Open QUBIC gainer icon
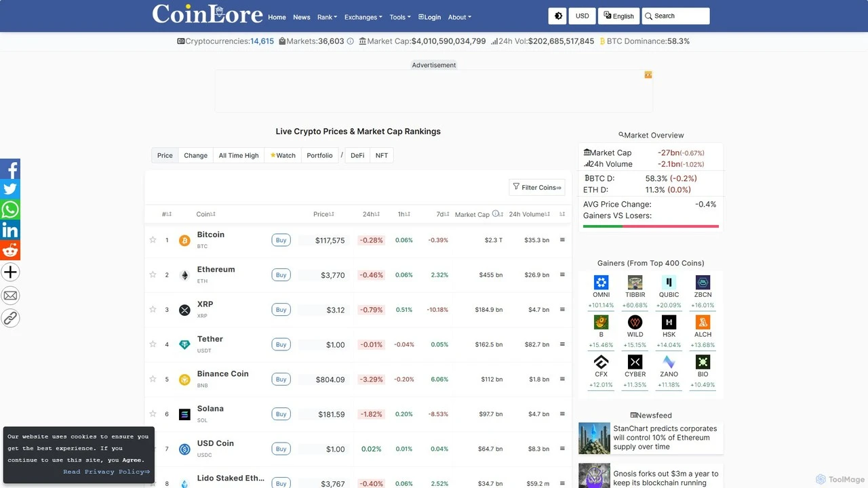This screenshot has height=488, width=868. (669, 283)
